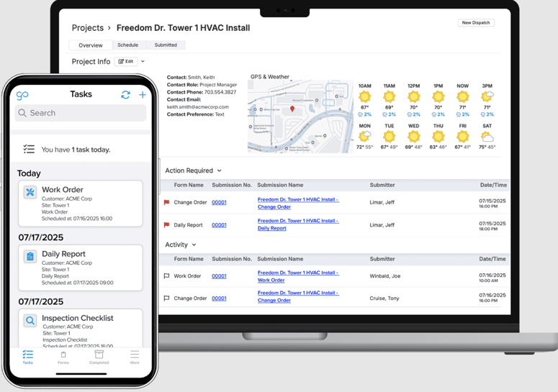Click the MON forecast weather icon
Viewport: 558px width, 392px height.
[364, 136]
